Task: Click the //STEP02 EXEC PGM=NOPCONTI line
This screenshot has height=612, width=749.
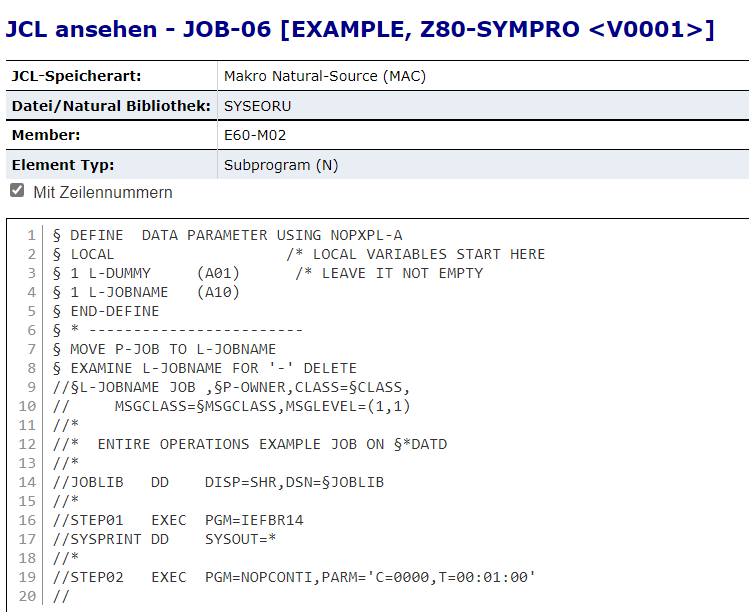Action: click(294, 577)
